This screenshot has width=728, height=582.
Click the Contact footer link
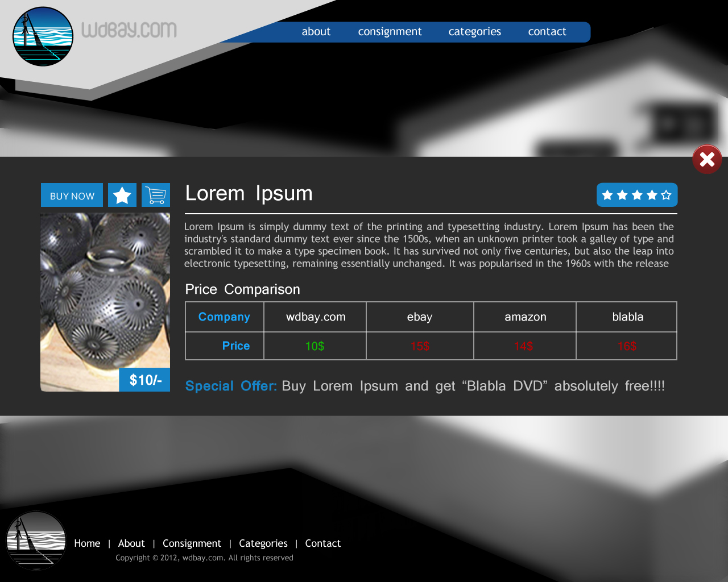(322, 543)
